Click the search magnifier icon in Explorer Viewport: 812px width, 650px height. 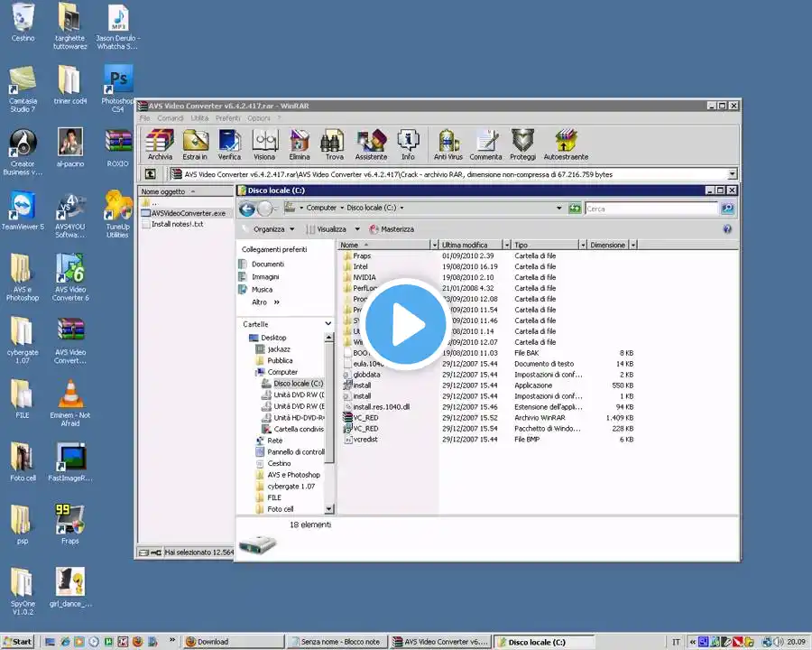727,209
